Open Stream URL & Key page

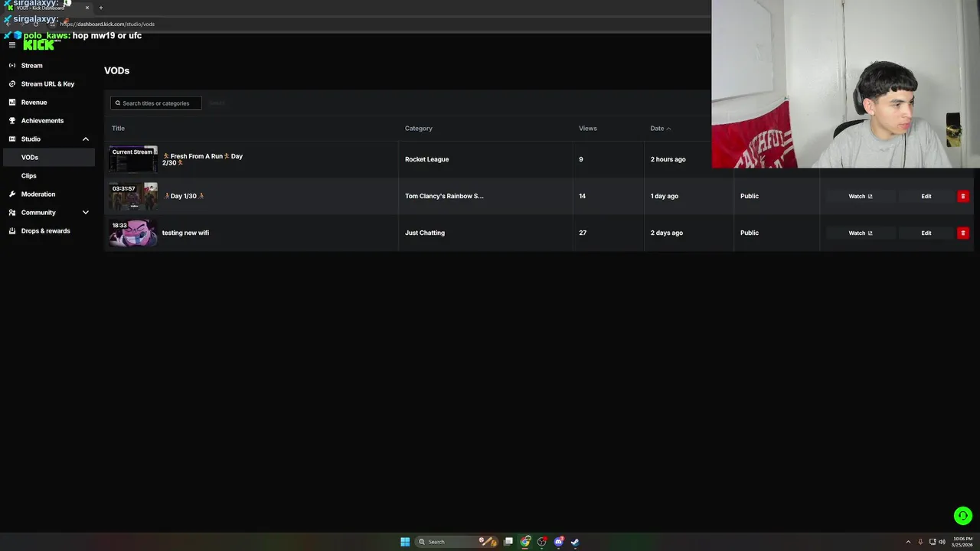tap(47, 84)
